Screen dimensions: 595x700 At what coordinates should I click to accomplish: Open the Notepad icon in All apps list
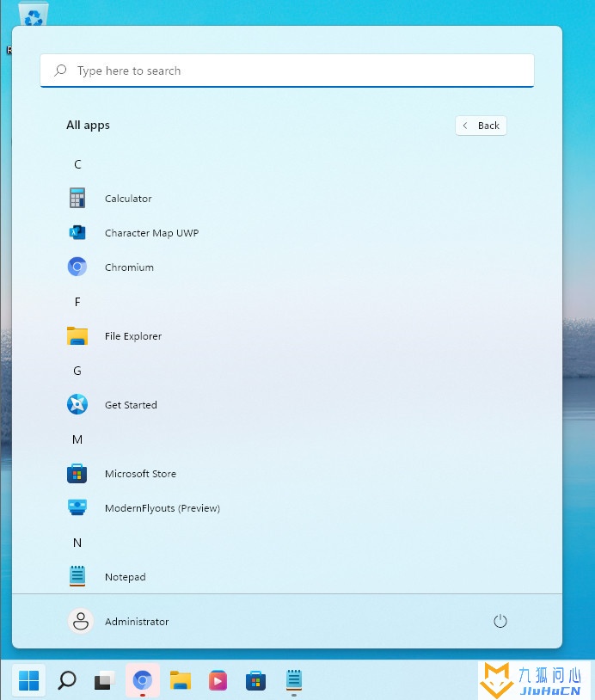click(77, 576)
